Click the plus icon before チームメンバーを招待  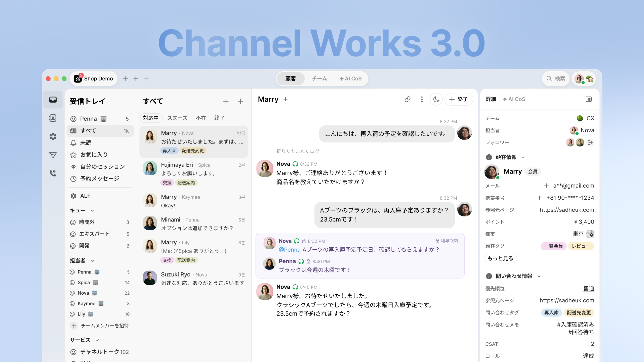(74, 326)
